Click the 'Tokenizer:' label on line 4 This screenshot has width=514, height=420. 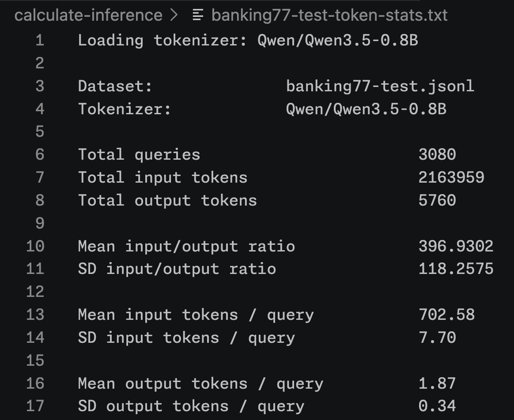click(x=125, y=109)
